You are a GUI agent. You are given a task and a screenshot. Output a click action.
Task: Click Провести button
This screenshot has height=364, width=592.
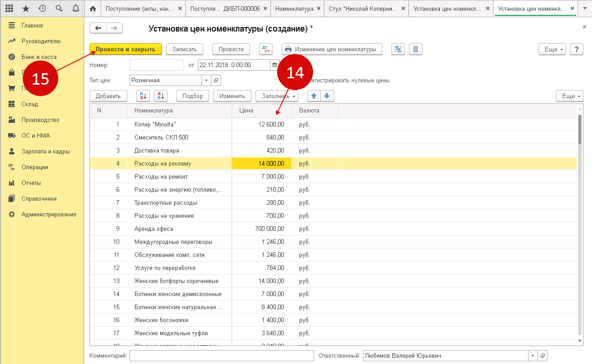231,49
